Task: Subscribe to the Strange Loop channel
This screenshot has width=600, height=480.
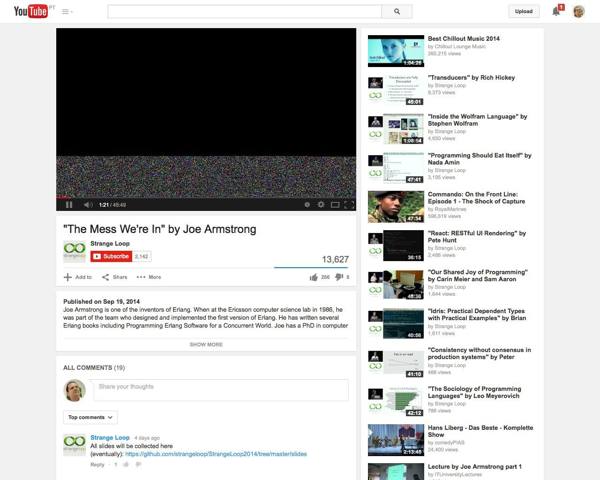Action: (x=111, y=257)
